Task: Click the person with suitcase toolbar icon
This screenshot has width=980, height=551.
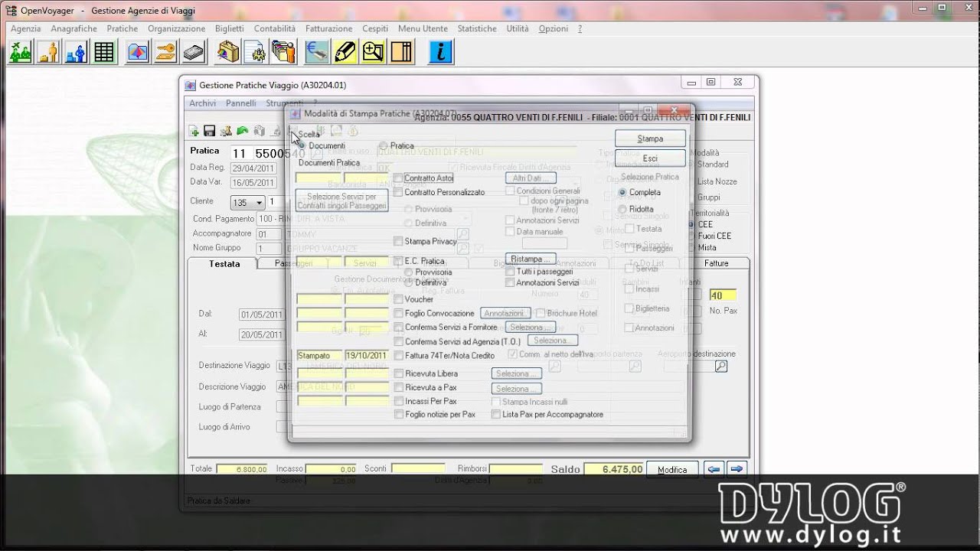Action: click(x=48, y=52)
